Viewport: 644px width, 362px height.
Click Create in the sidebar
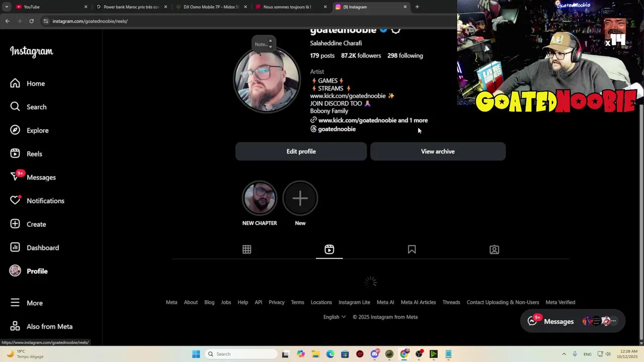point(28,224)
